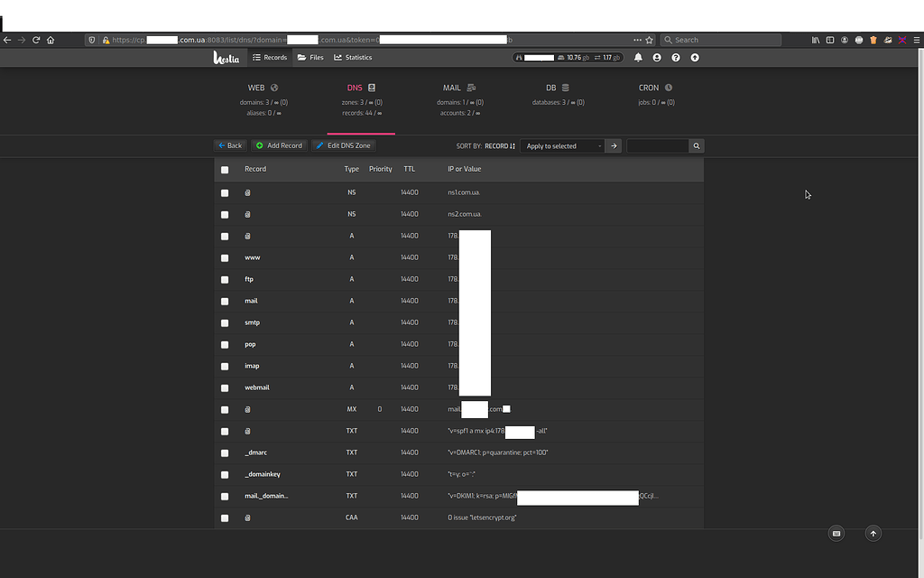
Task: Open the mail._domain... record row
Action: click(x=459, y=496)
